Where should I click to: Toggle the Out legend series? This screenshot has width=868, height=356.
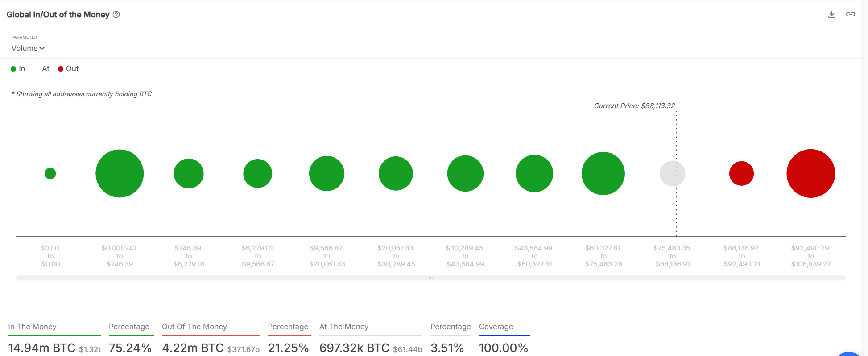click(x=68, y=69)
